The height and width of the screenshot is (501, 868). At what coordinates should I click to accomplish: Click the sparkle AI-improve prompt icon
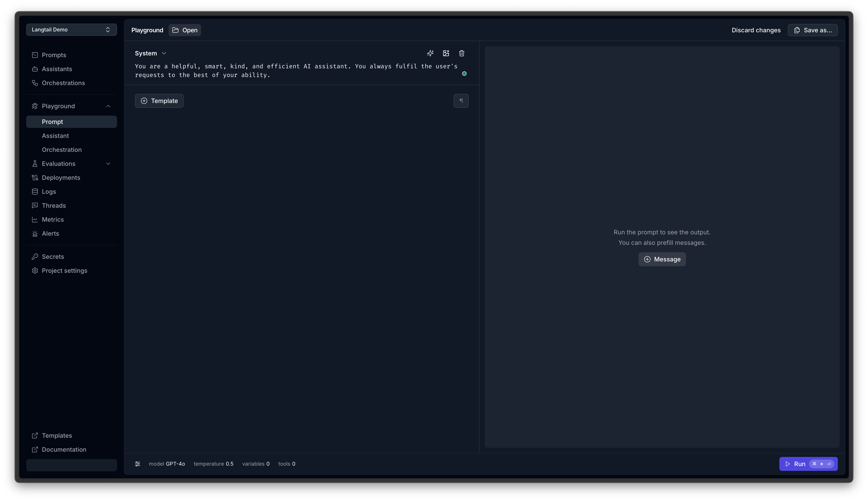point(430,53)
